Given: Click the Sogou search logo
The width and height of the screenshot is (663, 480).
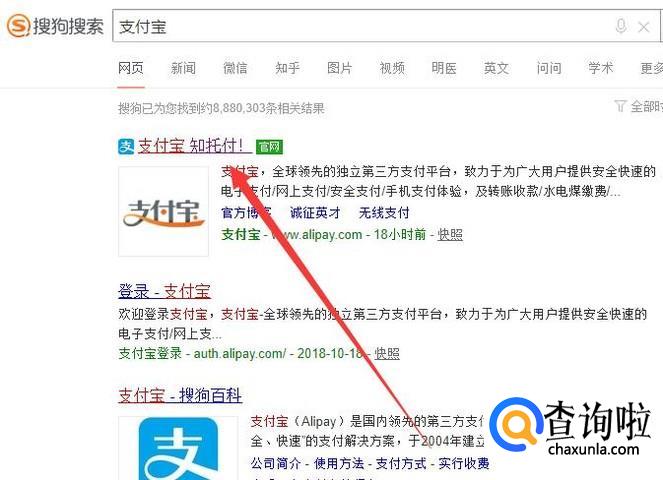Looking at the screenshot, I should click(55, 26).
